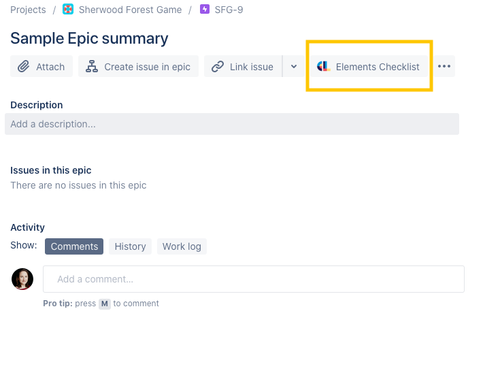Open Sherwood Forest Game breadcrumb link

130,10
